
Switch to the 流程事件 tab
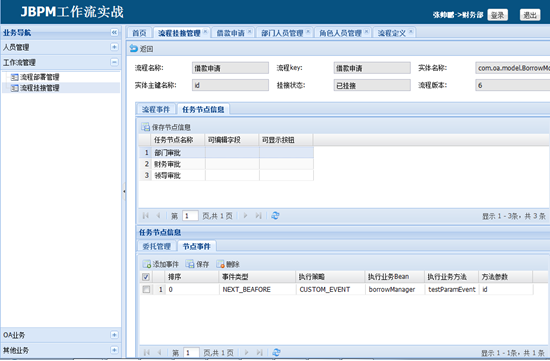(156, 109)
